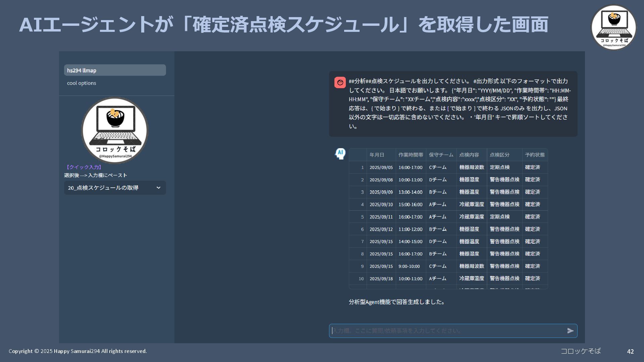Viewport: 644px width, 362px height.
Task: Click the send arrow icon
Action: pos(570,331)
